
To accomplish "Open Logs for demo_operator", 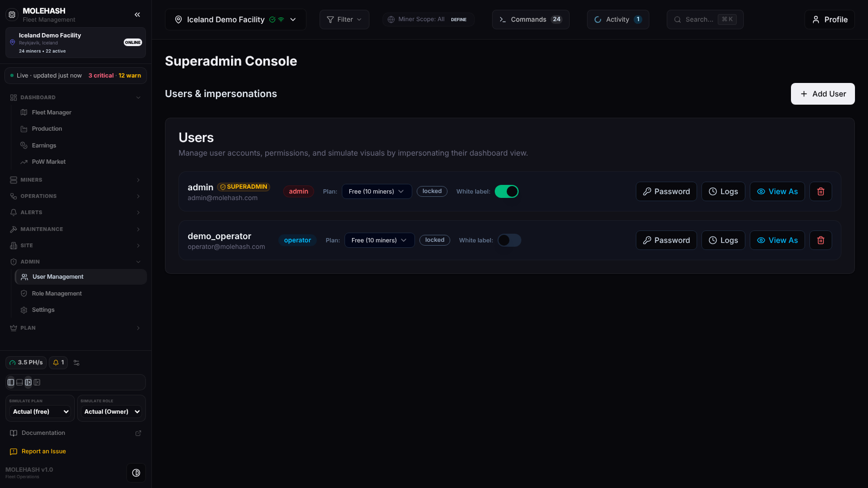I will 723,240.
